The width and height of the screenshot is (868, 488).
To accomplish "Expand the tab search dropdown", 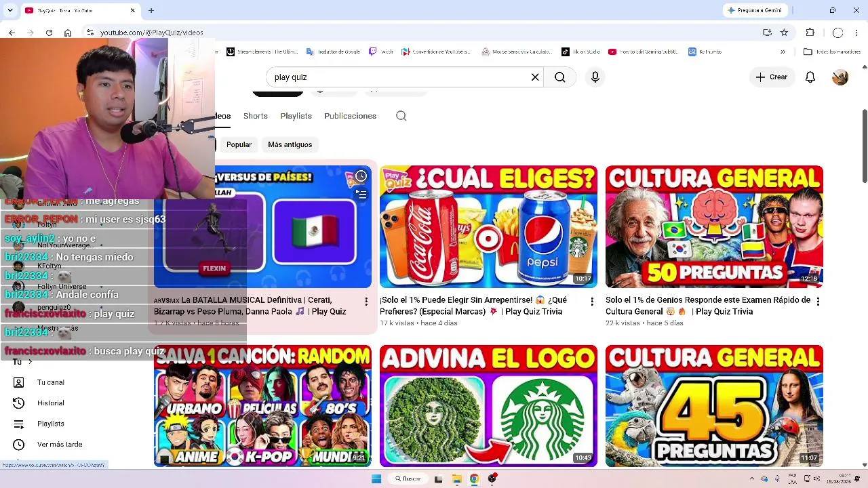I will click(9, 10).
